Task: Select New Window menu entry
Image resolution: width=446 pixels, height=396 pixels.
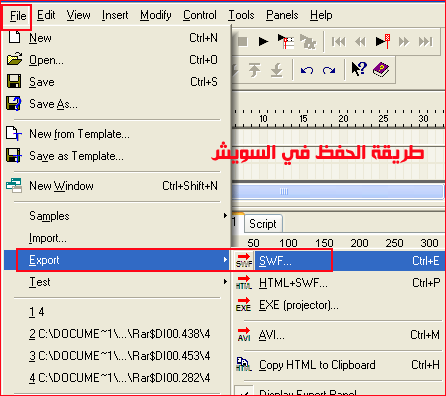Action: click(117, 186)
